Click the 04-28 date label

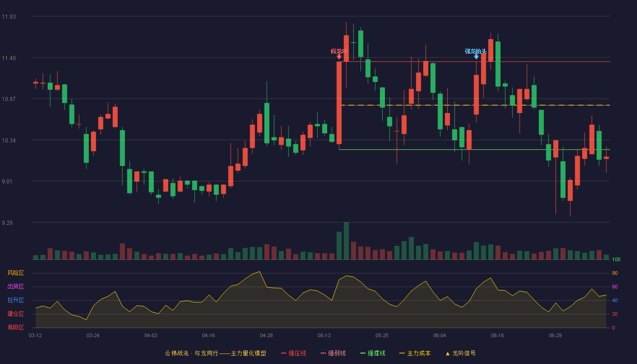266,335
